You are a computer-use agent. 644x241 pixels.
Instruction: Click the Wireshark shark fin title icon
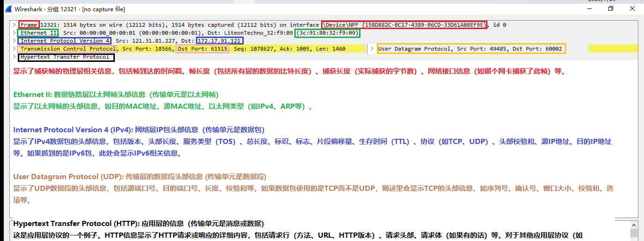[8, 9]
